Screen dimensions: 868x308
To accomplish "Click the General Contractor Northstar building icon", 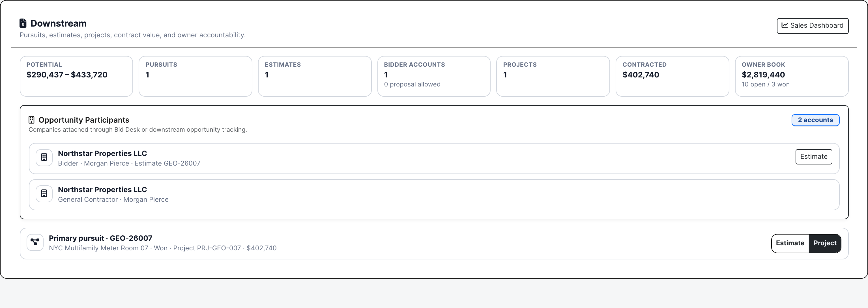I will click(44, 194).
